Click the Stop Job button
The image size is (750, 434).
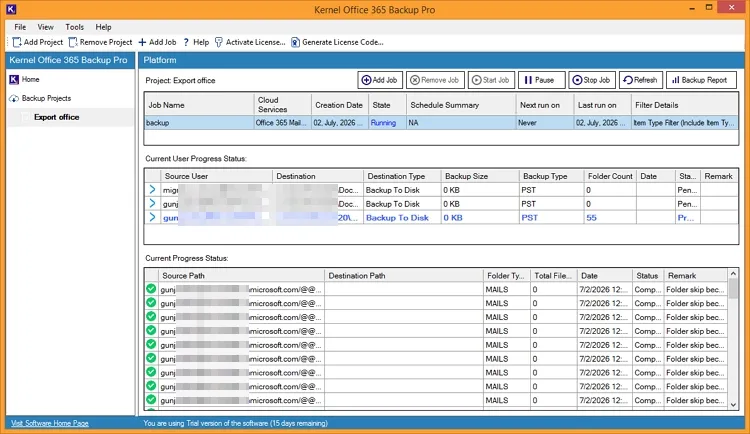point(592,80)
